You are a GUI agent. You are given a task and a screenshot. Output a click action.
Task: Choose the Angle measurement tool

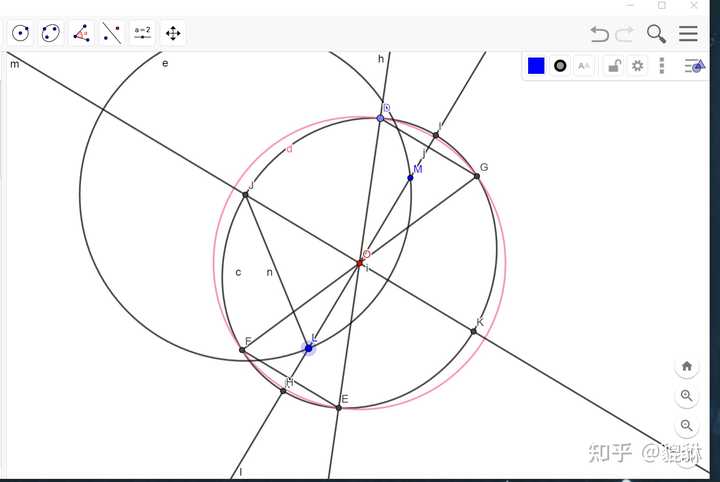[81, 34]
